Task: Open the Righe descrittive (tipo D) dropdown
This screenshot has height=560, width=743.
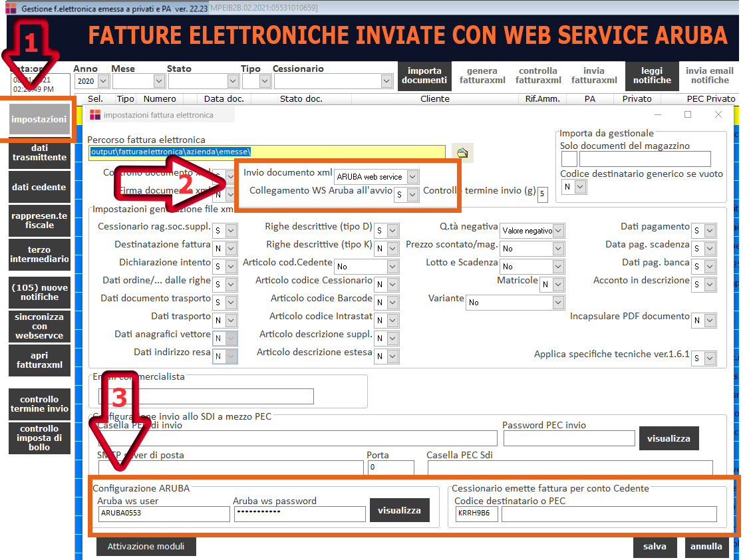Action: (392, 231)
